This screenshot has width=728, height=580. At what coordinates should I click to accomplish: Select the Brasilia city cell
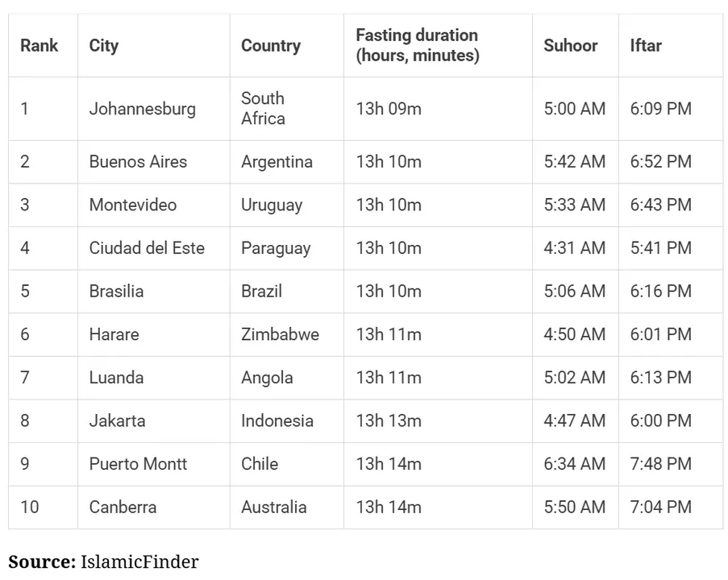(x=116, y=291)
